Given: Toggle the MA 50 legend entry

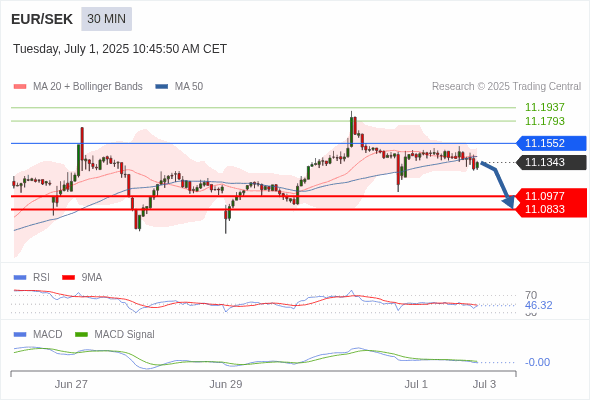Looking at the screenshot, I should [179, 87].
